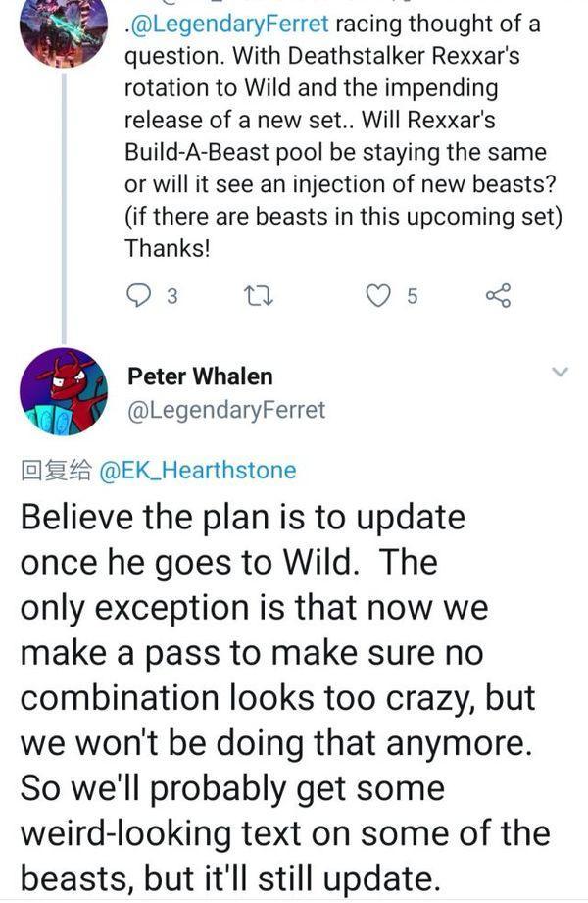Click the reply count number 3
This screenshot has width=588, height=903.
point(171,296)
